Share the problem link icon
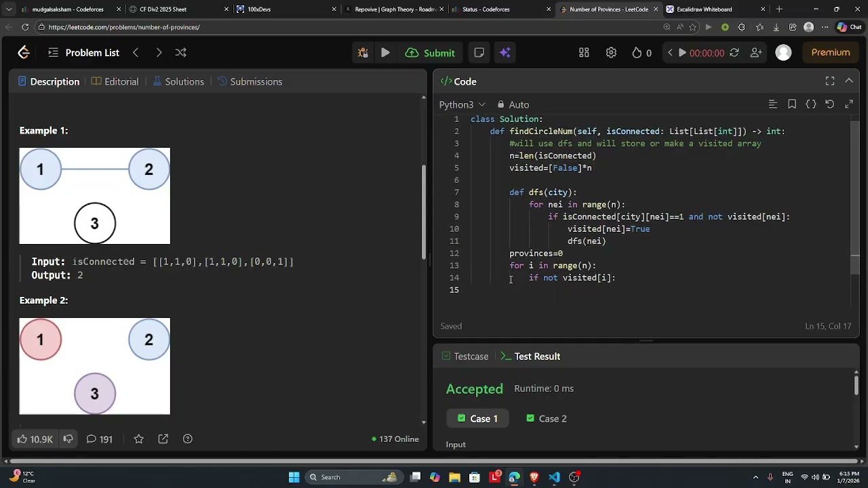This screenshot has width=868, height=488. (163, 439)
